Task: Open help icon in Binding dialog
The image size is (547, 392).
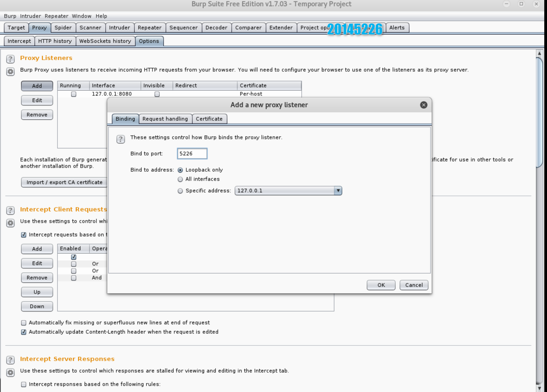Action: click(121, 139)
